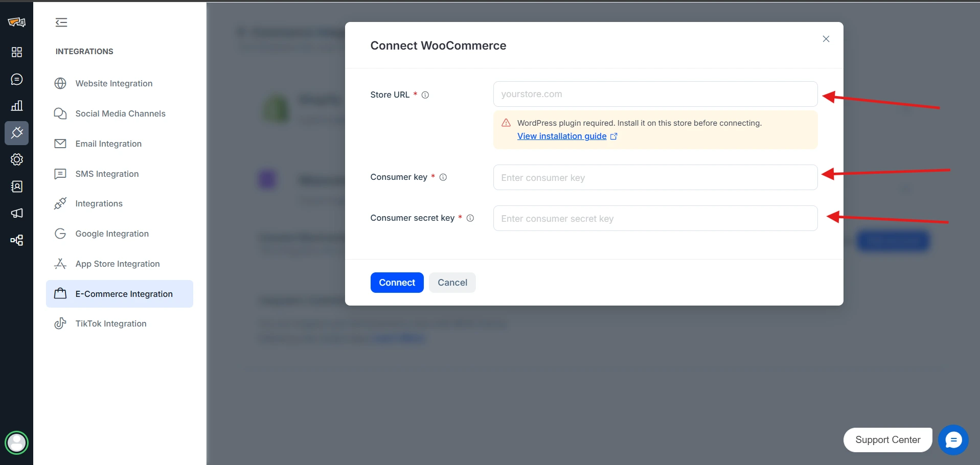This screenshot has height=465, width=980.
Task: Click the INTEGRATIONS sidebar heading
Action: coord(84,52)
